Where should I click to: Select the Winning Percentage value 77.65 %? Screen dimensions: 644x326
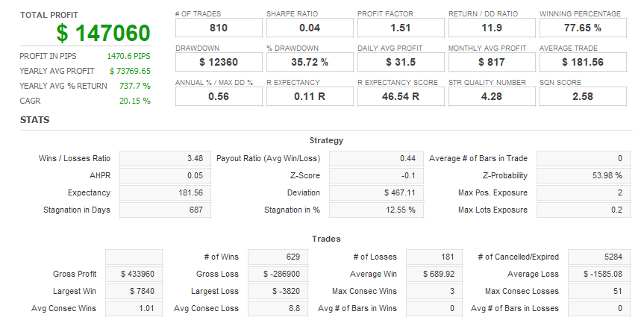[583, 28]
